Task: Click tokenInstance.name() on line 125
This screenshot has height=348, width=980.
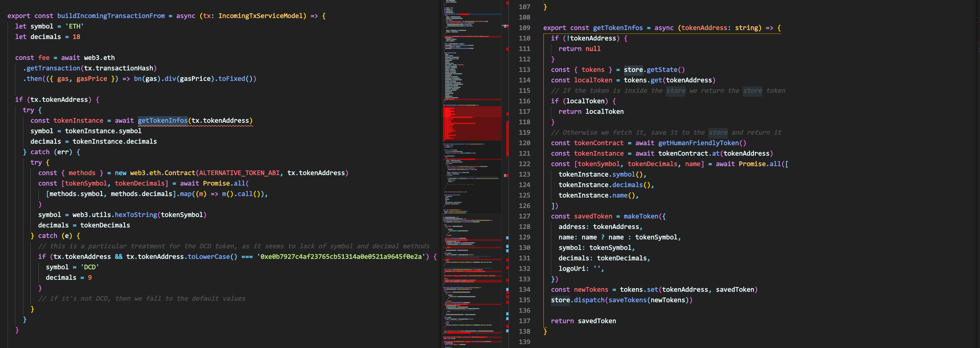Action: (x=596, y=195)
